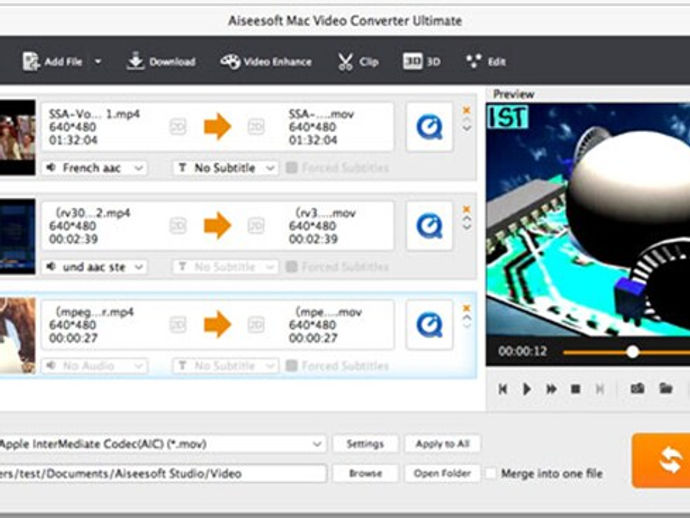690x518 pixels.
Task: Click the source filename (rv30...2.mp4
Action: pyautogui.click(x=93, y=213)
